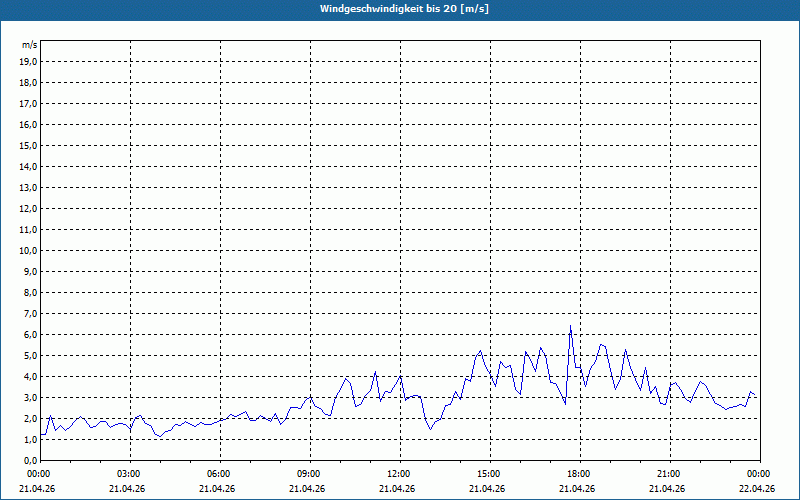Select the '14,0' y-axis label
The image size is (800, 500).
[x=28, y=166]
